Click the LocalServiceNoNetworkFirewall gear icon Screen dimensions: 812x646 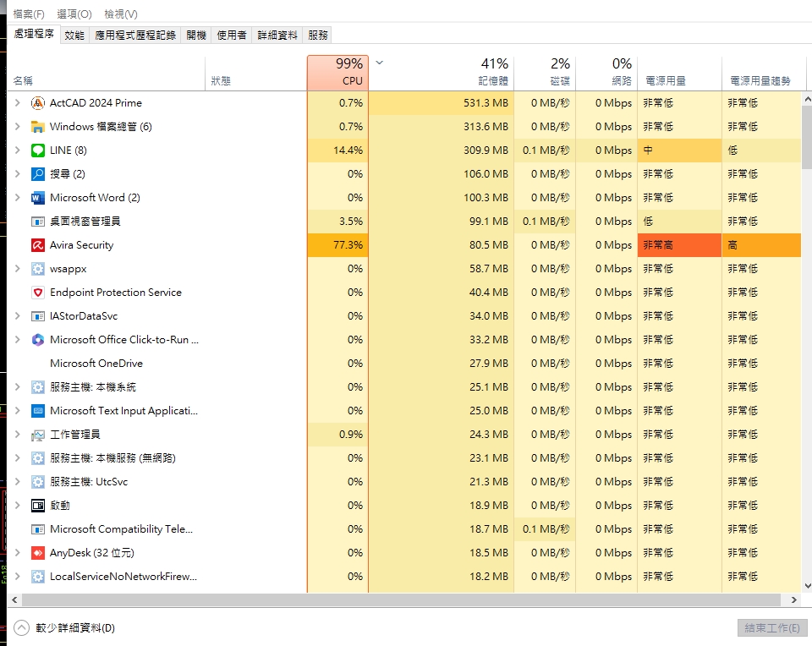tap(38, 577)
